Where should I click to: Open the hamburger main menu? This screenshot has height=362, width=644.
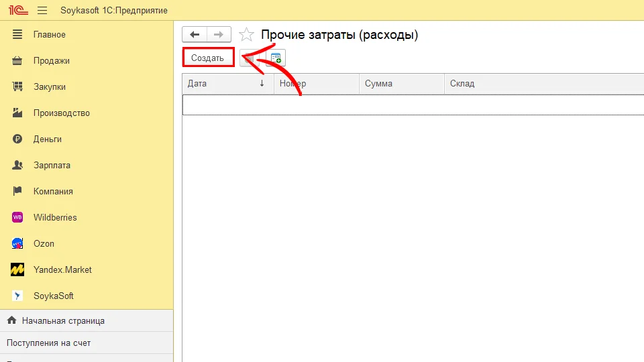42,11
